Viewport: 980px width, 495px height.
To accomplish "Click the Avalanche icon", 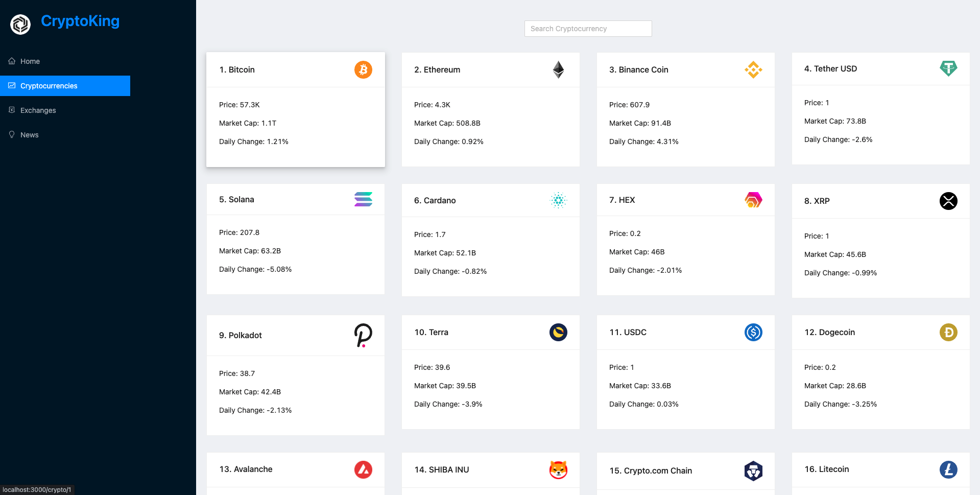I will point(363,469).
